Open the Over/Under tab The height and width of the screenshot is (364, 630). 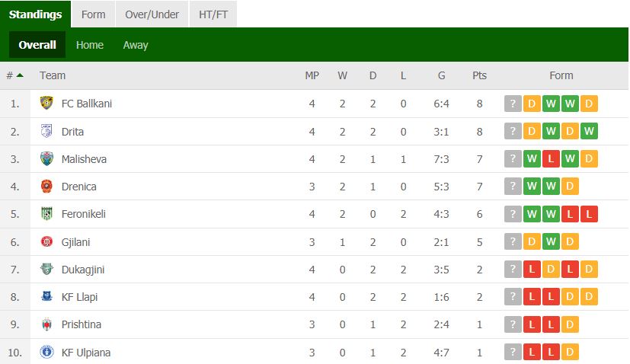[152, 14]
